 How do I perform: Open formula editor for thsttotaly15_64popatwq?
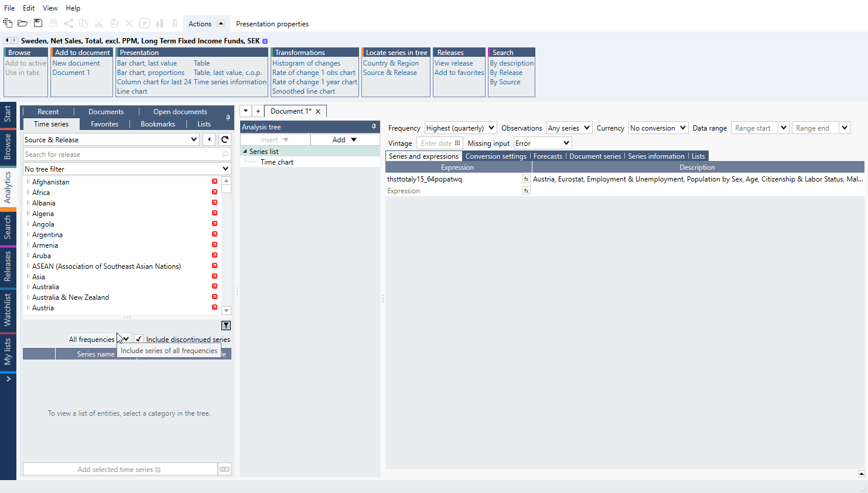[526, 179]
